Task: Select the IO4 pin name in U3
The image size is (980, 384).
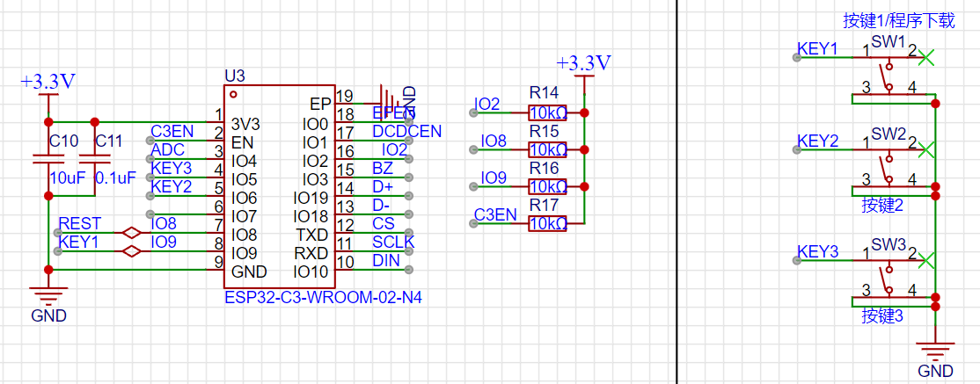Action: point(244,161)
